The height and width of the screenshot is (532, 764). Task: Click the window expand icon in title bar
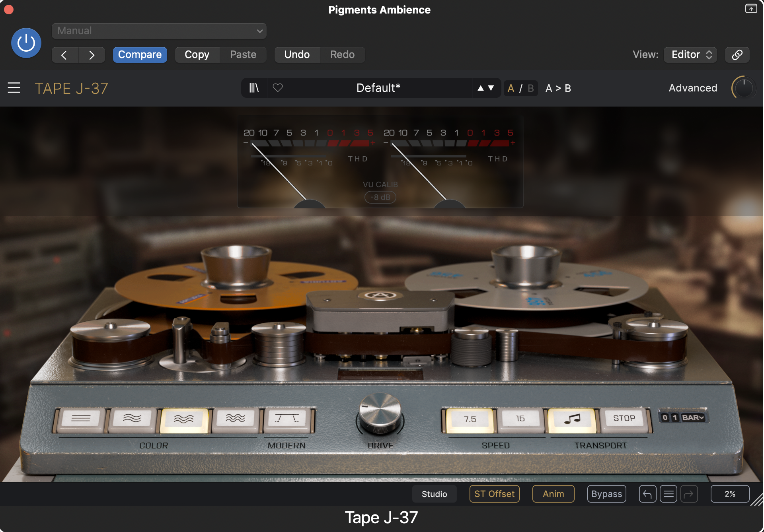[x=751, y=9]
